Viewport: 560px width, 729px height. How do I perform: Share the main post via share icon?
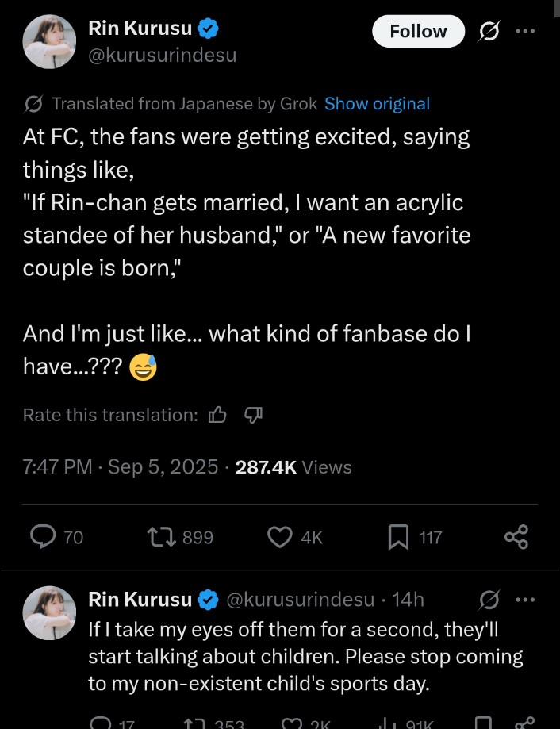click(x=516, y=538)
